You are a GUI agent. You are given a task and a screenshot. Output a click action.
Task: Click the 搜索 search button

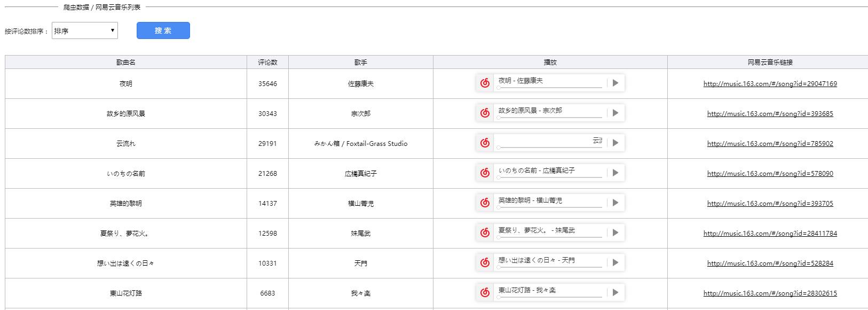coord(163,30)
